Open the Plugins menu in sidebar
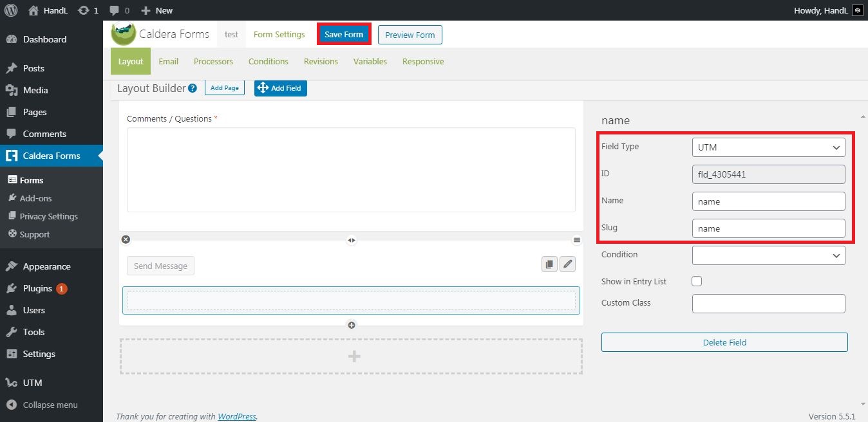Screen dimensions: 868x422 coord(37,288)
